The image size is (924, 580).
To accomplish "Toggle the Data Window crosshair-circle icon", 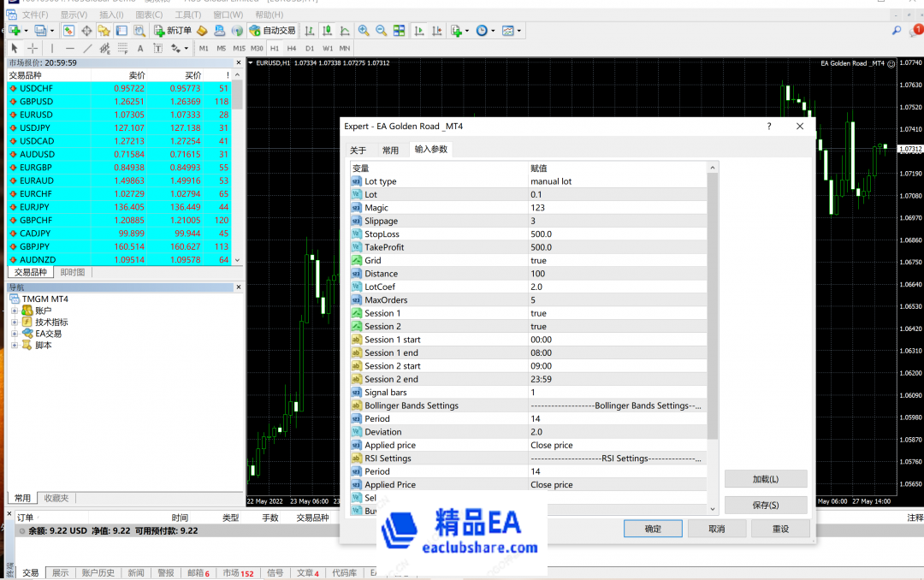I will click(x=86, y=31).
